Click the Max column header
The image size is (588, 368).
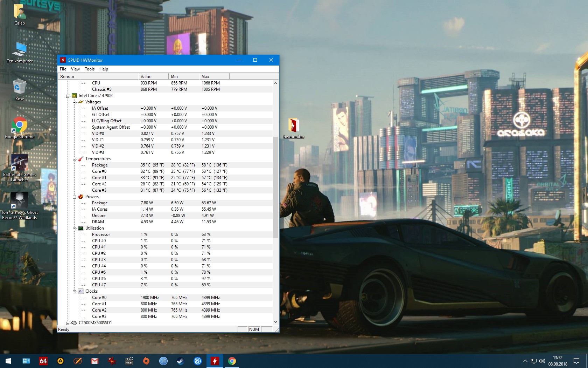[214, 76]
